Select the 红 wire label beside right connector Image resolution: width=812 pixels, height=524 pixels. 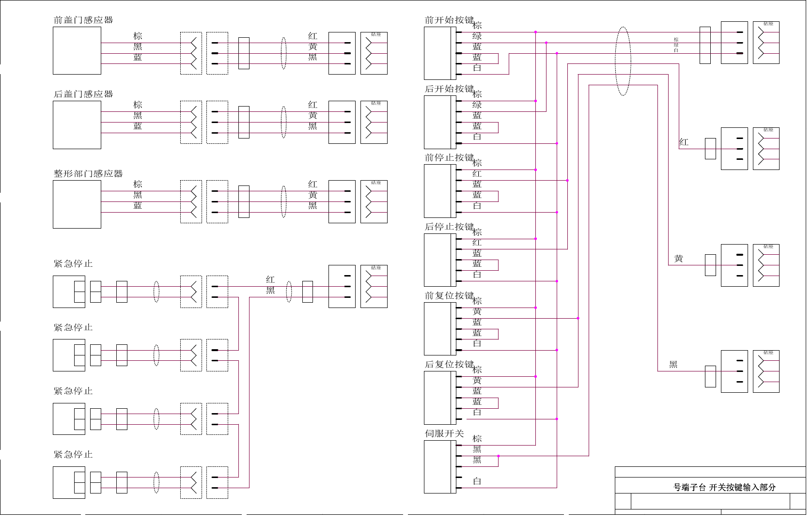click(684, 142)
